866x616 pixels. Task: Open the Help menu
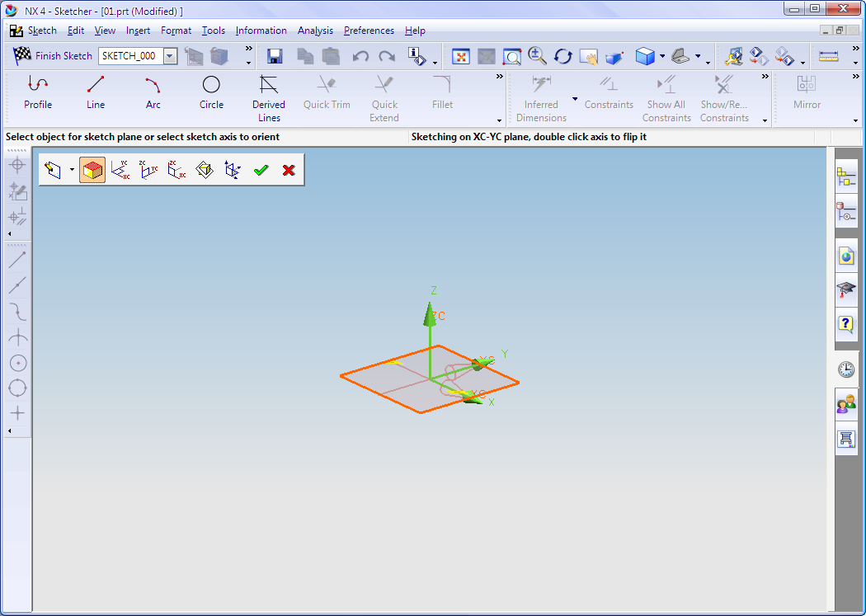(x=415, y=31)
